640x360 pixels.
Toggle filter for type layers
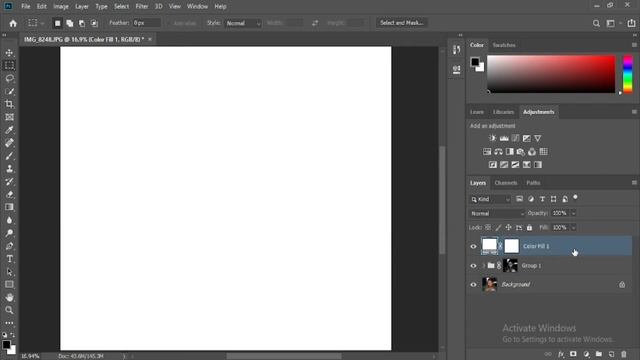(x=542, y=199)
